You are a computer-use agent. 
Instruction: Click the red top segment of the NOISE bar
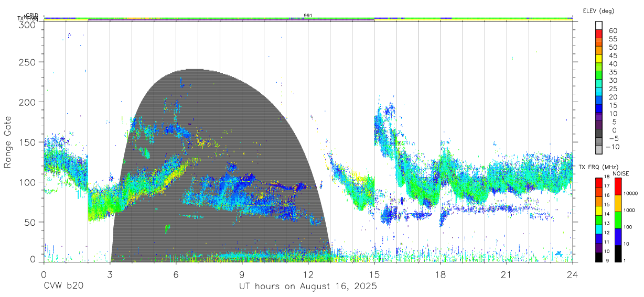click(x=617, y=186)
